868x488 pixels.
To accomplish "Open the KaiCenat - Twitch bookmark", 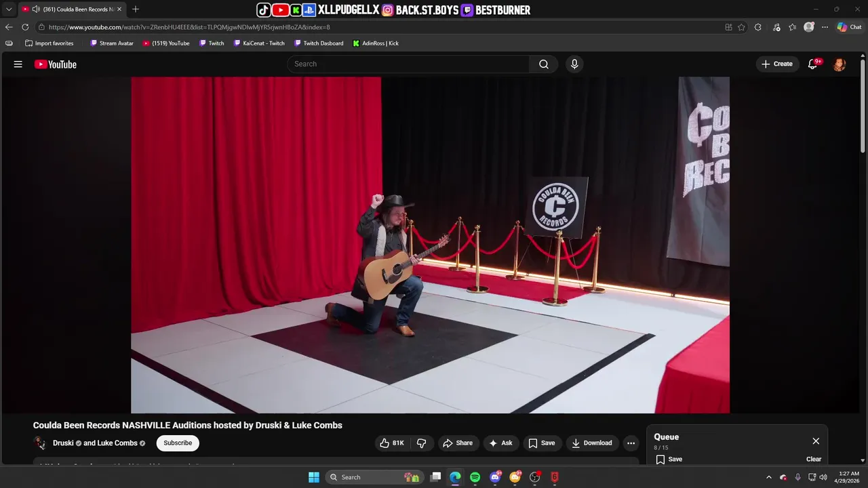I will point(259,43).
